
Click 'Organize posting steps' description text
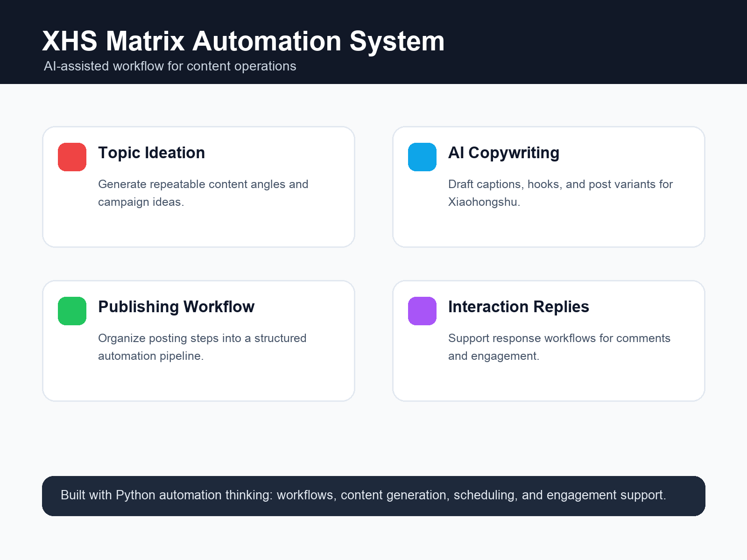coord(202,347)
